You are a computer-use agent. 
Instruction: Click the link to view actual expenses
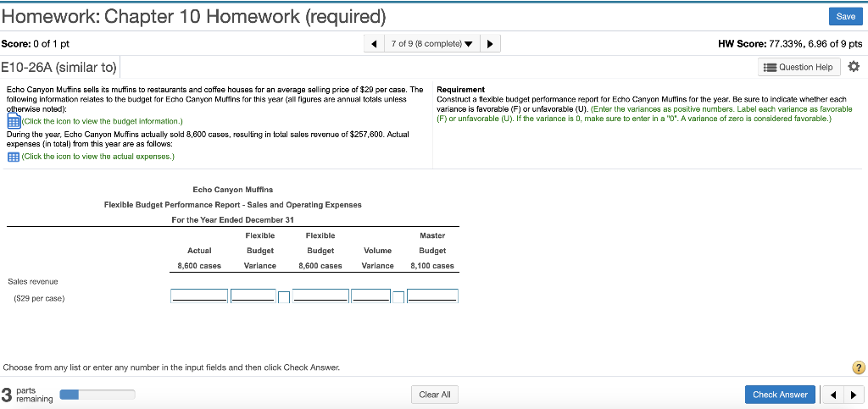(x=98, y=157)
